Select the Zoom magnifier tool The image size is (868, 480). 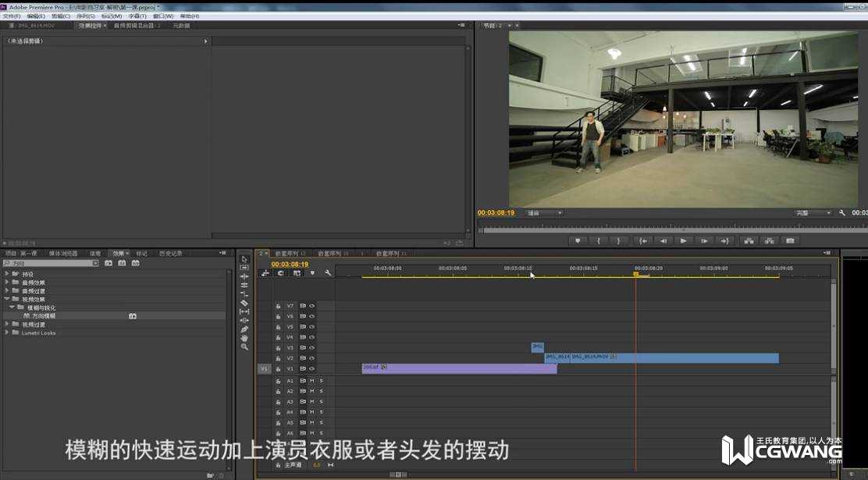click(244, 347)
